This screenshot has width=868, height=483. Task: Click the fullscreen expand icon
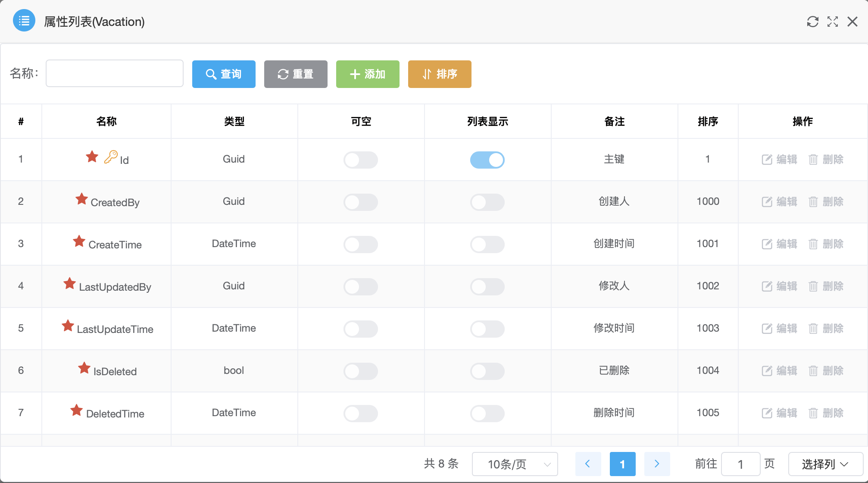(x=833, y=22)
